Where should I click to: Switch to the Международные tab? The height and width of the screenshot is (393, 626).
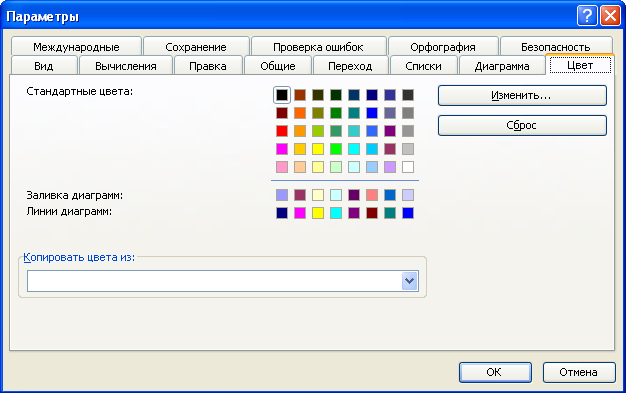(76, 46)
